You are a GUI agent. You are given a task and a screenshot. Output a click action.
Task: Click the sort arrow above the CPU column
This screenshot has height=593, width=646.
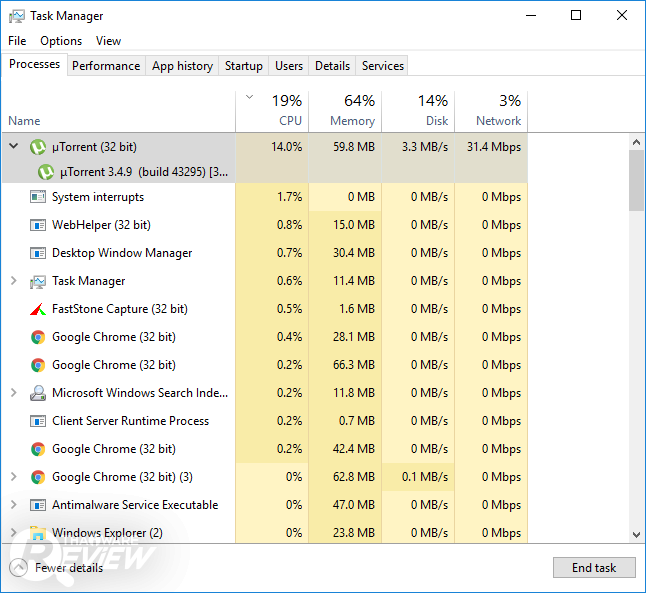[249, 97]
